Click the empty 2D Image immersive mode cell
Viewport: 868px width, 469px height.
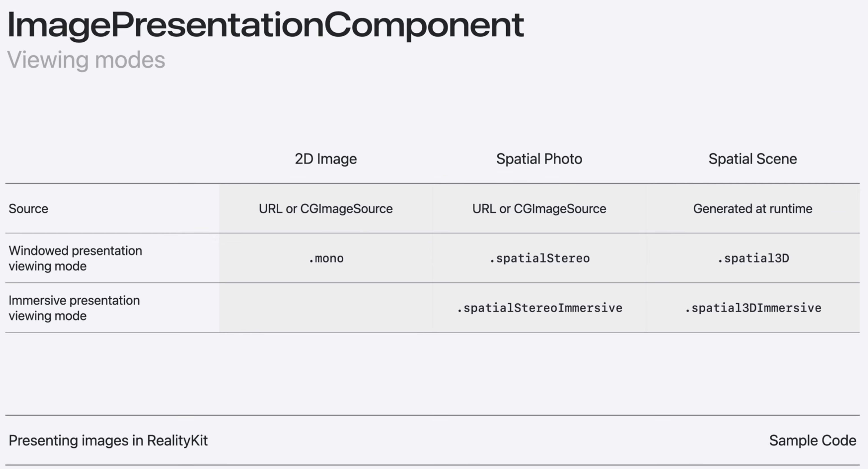click(326, 308)
